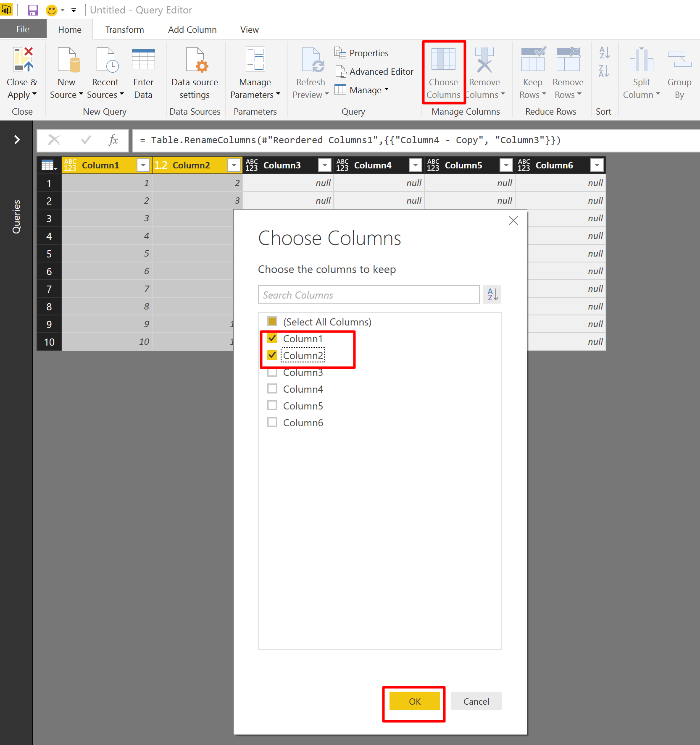This screenshot has height=745, width=700.
Task: Click Column1 data type ABC123 icon
Action: (70, 165)
